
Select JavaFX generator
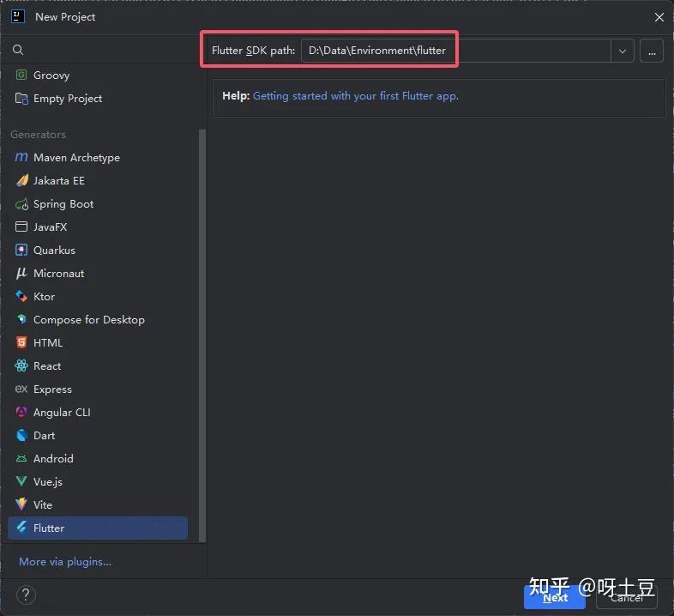[98, 226]
